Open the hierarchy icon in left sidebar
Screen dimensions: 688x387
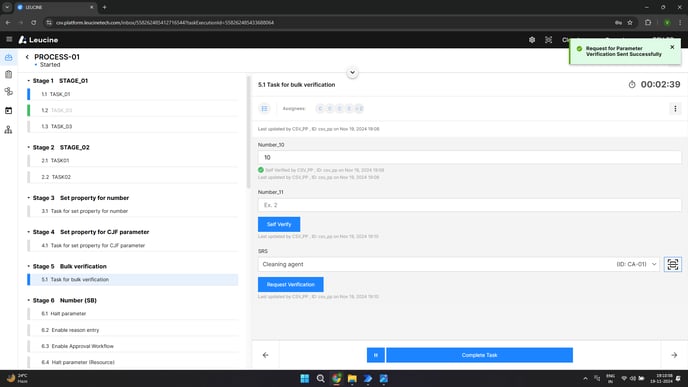pos(8,129)
